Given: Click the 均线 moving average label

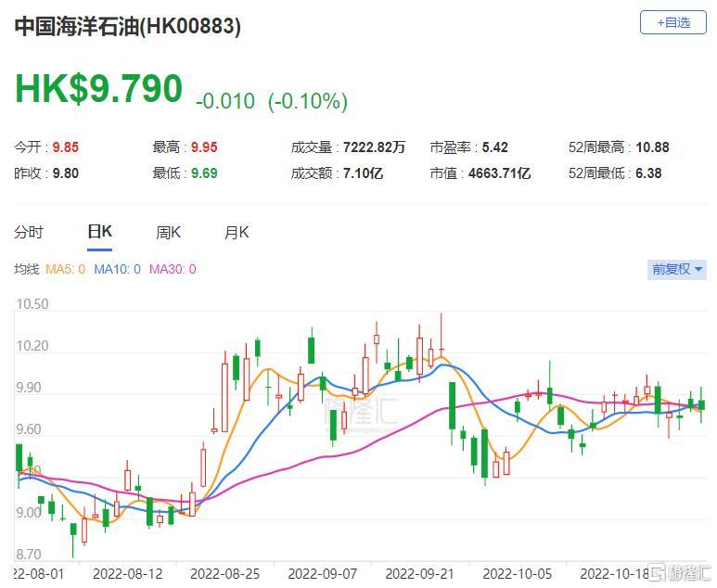Looking at the screenshot, I should (x=27, y=269).
